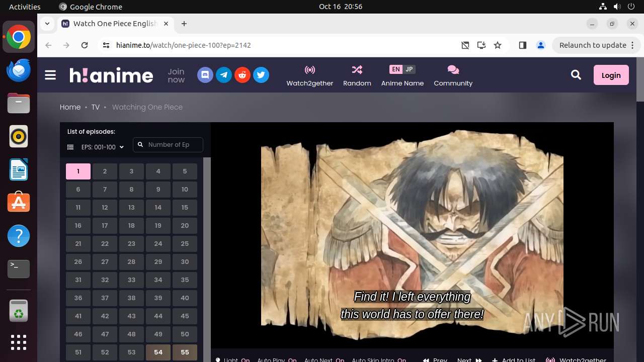This screenshot has height=362, width=644.
Task: View site information icon in address bar
Action: (x=106, y=45)
